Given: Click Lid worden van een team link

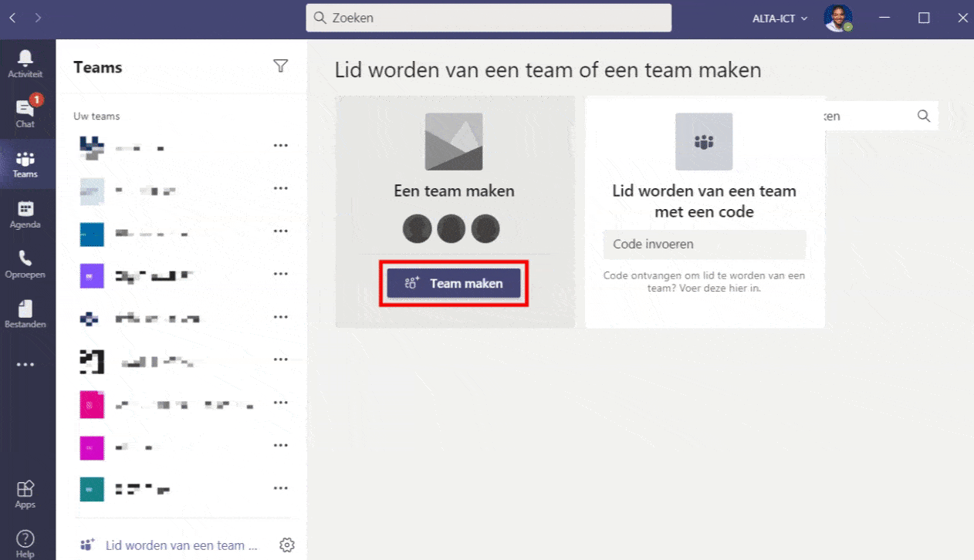Looking at the screenshot, I should point(174,545).
